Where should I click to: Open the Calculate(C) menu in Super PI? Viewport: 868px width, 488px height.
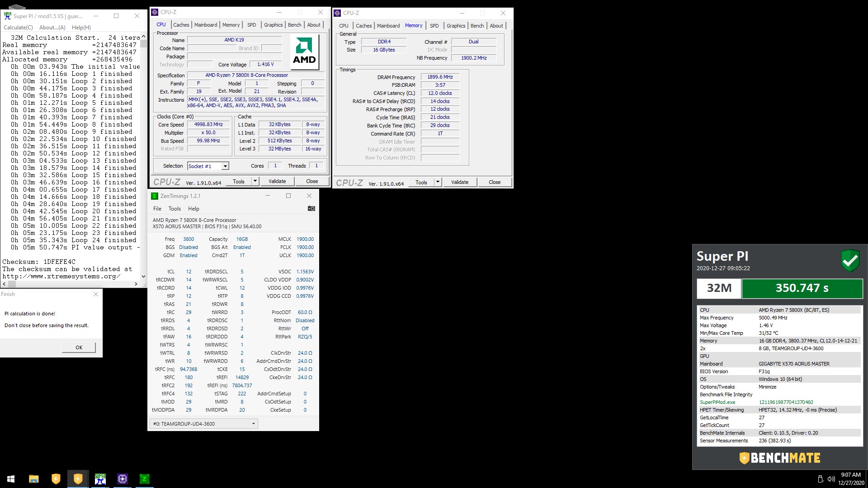click(19, 27)
